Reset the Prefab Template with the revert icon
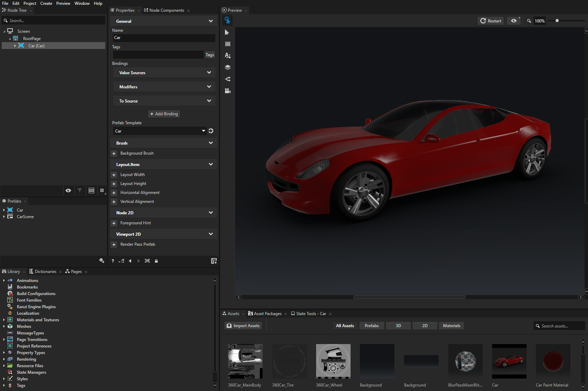 [211, 131]
